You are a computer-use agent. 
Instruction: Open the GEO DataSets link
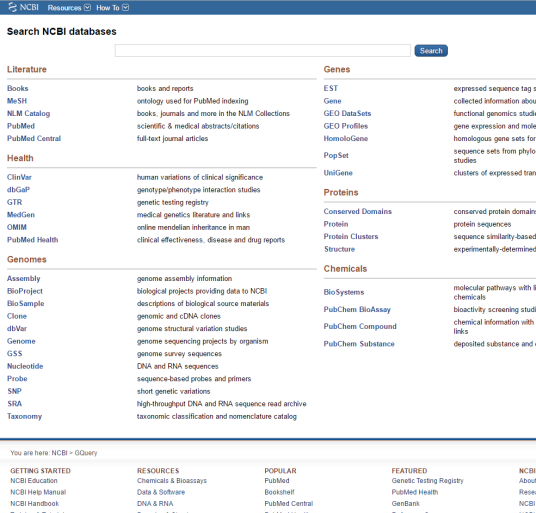347,113
